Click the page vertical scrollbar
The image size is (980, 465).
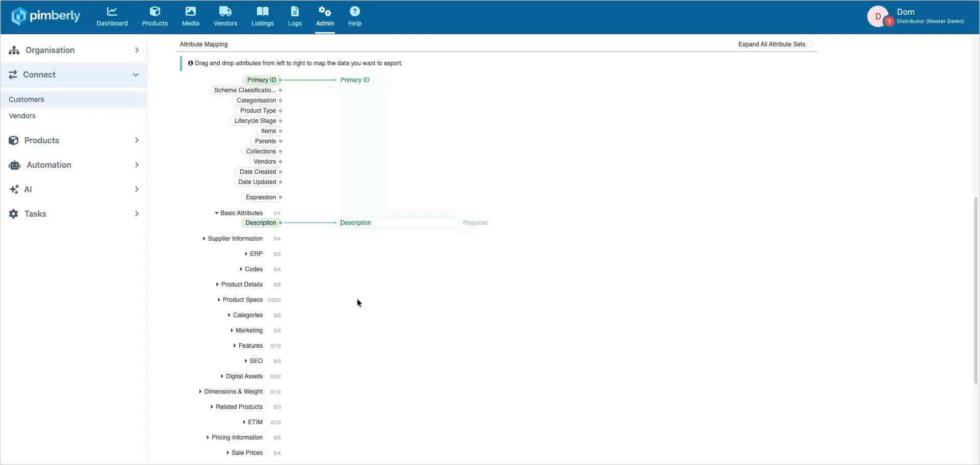coord(976,291)
